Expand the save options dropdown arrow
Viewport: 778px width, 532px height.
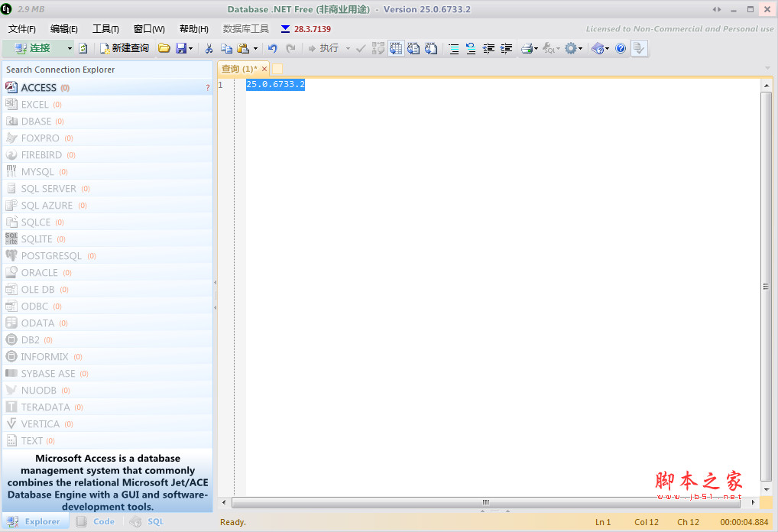190,48
